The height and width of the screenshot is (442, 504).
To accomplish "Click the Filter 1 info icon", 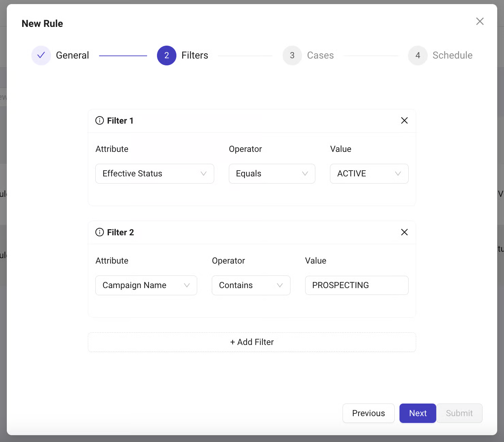I will point(99,121).
